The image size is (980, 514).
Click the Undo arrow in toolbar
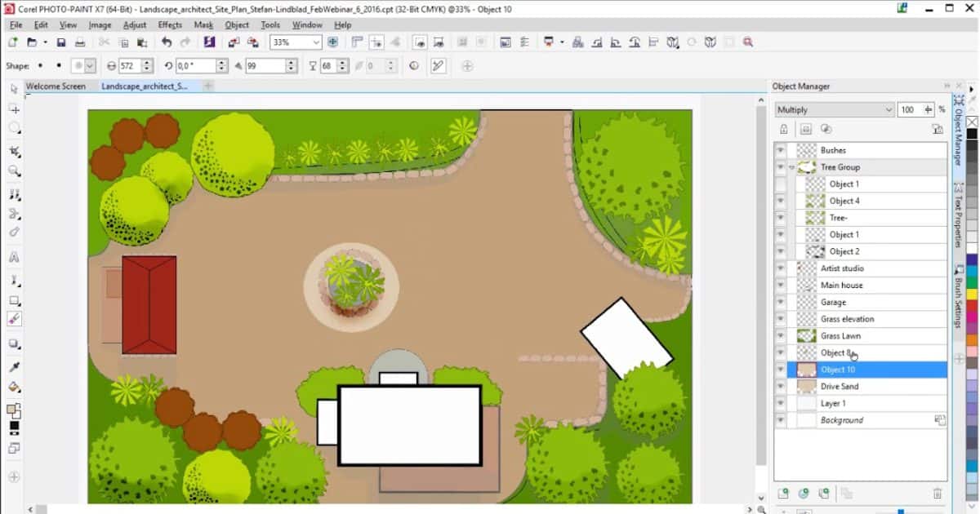click(167, 42)
